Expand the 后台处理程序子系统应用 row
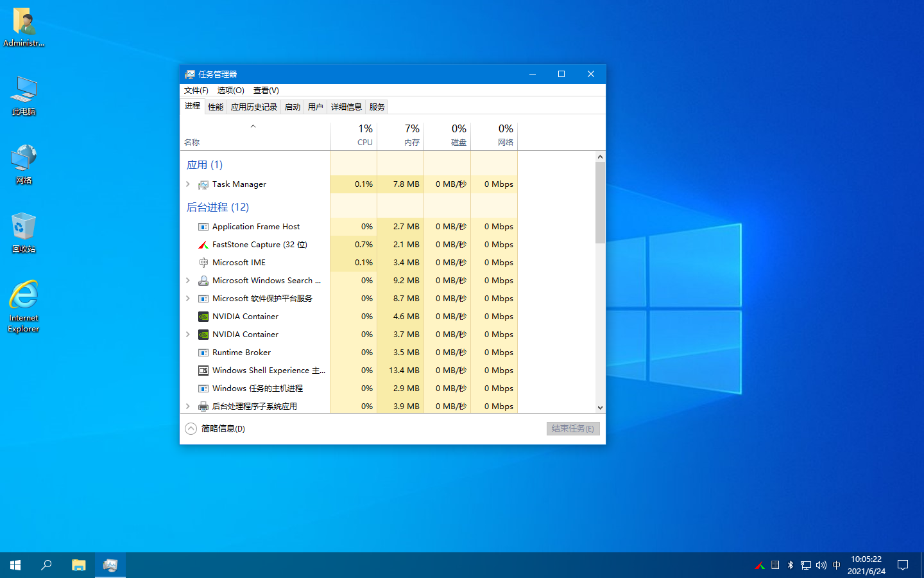 (x=188, y=407)
